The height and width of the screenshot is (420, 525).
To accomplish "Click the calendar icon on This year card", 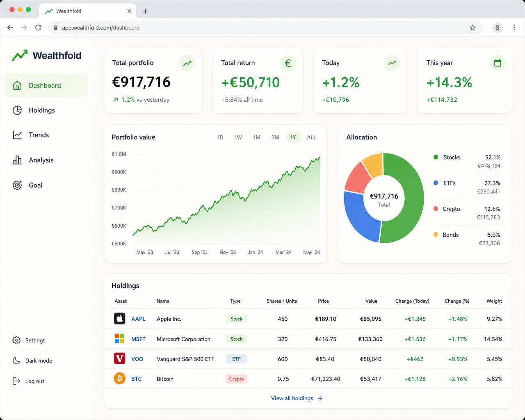I will [498, 63].
